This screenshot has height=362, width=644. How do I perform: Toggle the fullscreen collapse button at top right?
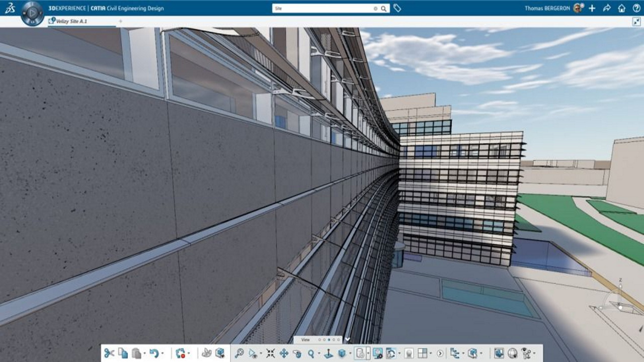tap(636, 22)
